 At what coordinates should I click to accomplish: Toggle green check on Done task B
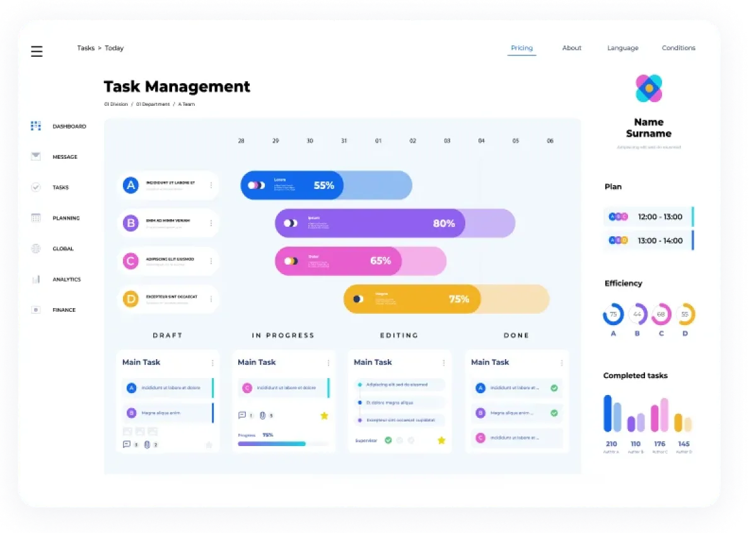554,413
